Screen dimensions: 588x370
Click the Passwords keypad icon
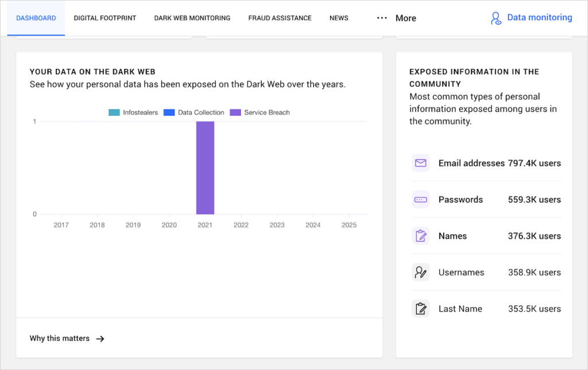point(421,199)
